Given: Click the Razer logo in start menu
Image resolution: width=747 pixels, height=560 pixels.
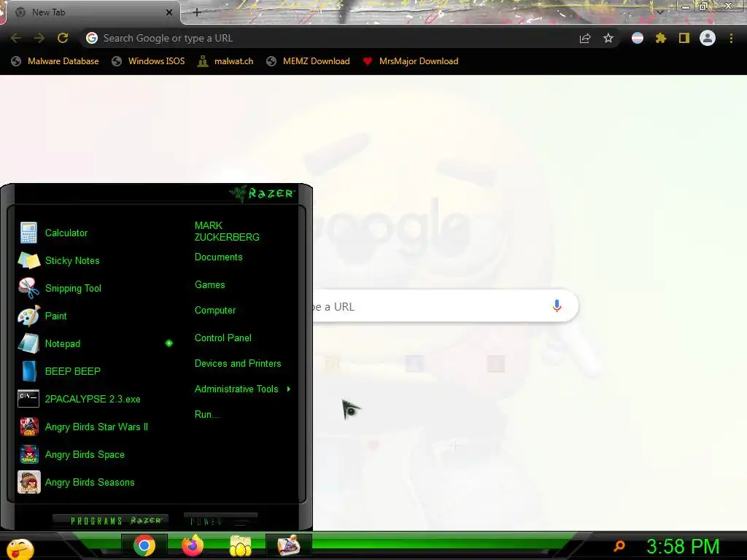Looking at the screenshot, I should [262, 193].
